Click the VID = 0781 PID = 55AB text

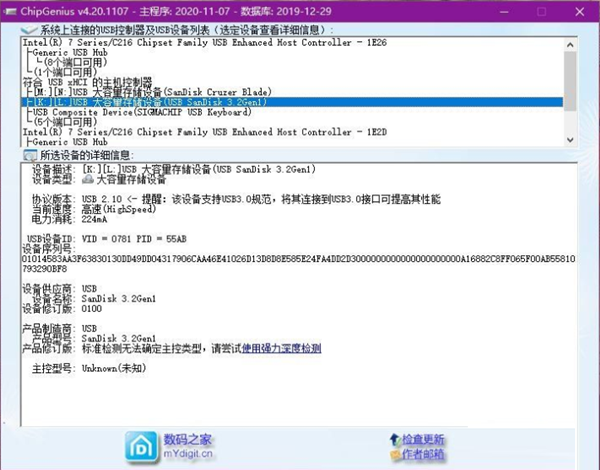134,239
